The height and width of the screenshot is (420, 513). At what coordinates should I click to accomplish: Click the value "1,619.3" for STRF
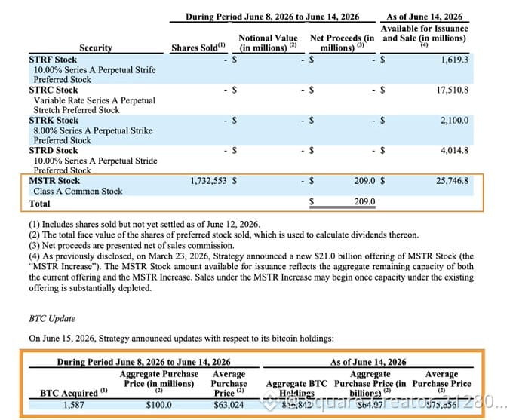coord(454,60)
